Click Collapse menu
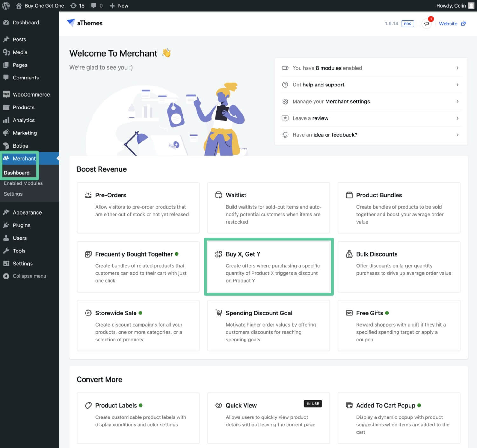This screenshot has height=448, width=477. (x=25, y=276)
